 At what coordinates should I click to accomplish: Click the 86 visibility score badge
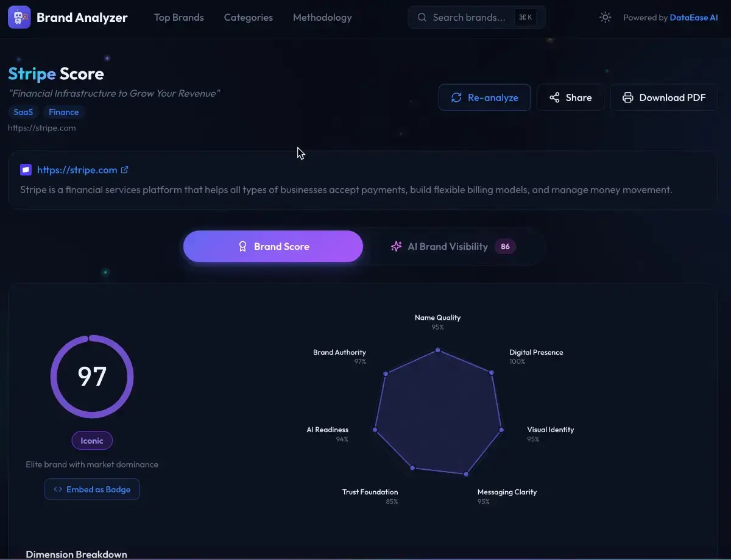(505, 246)
